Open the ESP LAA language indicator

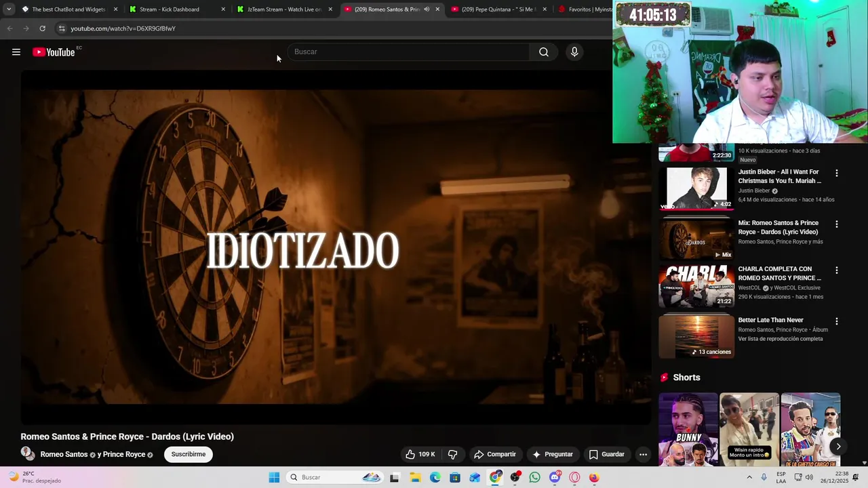pos(782,477)
